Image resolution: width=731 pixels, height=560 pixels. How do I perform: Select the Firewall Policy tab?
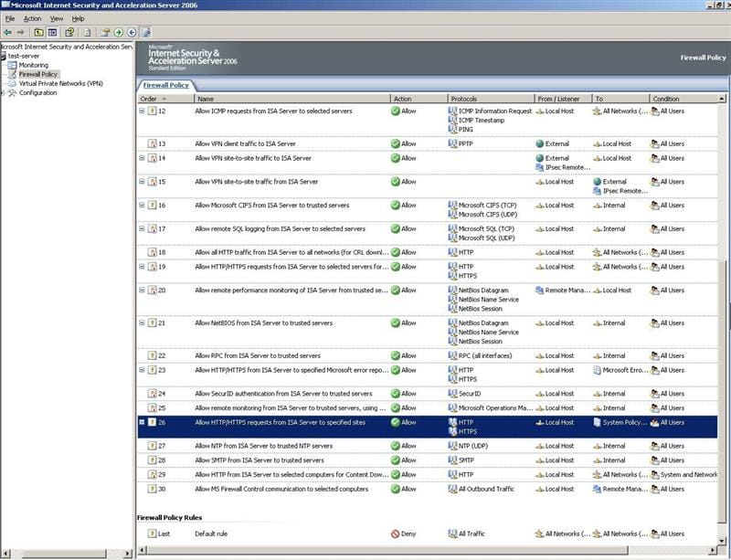[x=166, y=85]
